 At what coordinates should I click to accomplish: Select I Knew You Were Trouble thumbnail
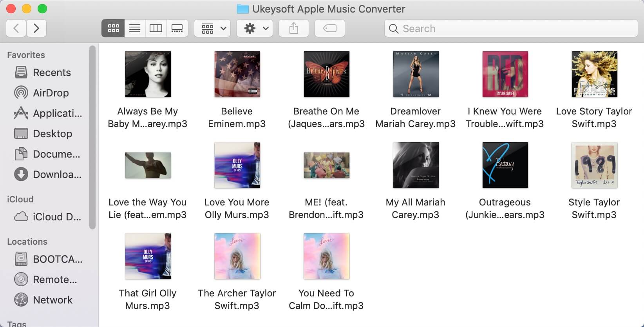click(x=505, y=74)
